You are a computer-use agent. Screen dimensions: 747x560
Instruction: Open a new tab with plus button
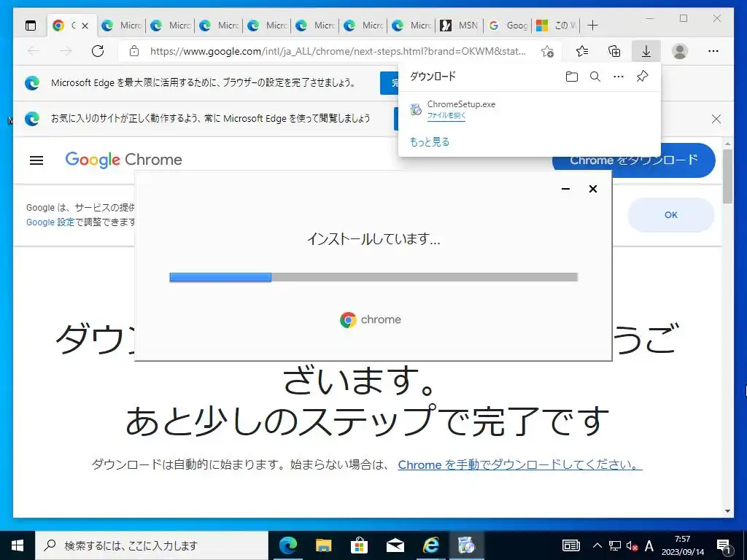point(592,26)
